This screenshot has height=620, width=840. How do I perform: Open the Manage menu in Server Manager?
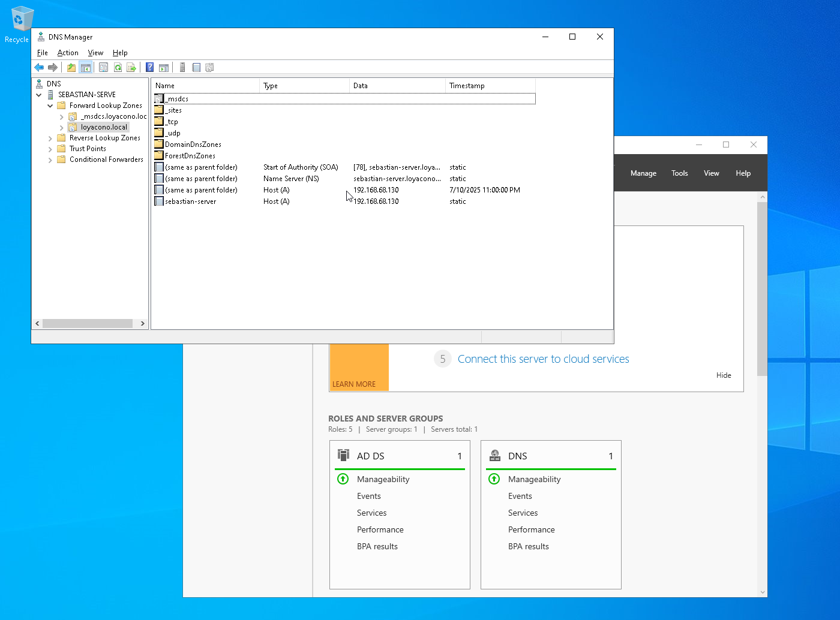point(643,173)
